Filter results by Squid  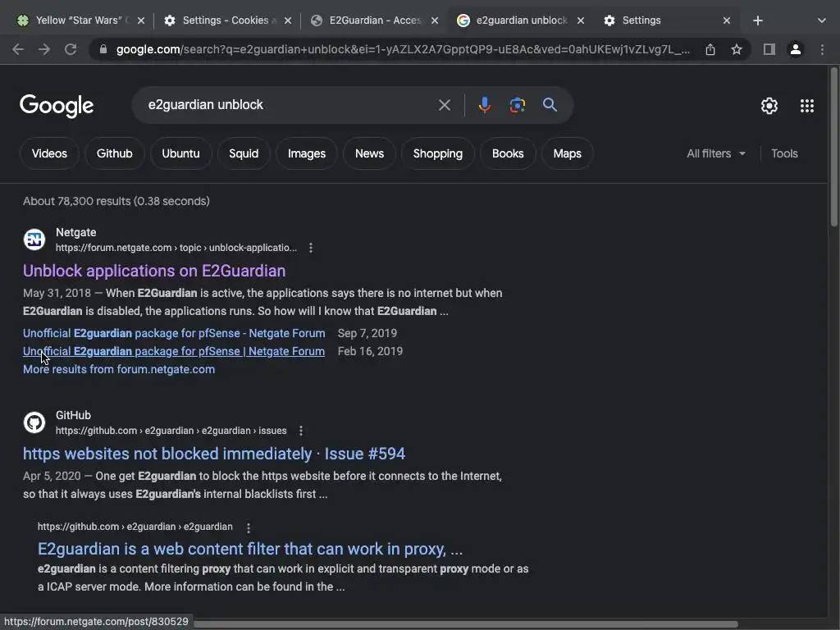click(x=244, y=153)
